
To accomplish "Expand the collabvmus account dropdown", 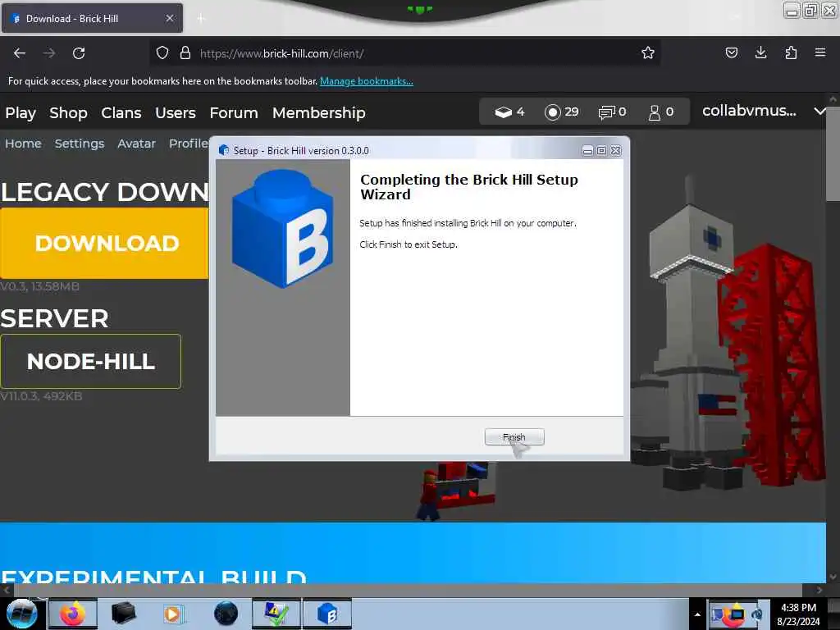I will (x=764, y=111).
